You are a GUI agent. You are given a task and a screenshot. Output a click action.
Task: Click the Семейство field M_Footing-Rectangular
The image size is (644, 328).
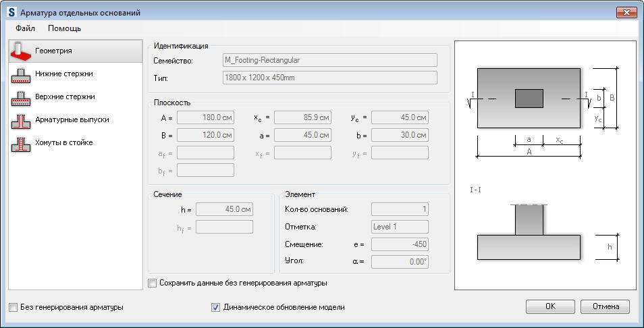[330, 60]
